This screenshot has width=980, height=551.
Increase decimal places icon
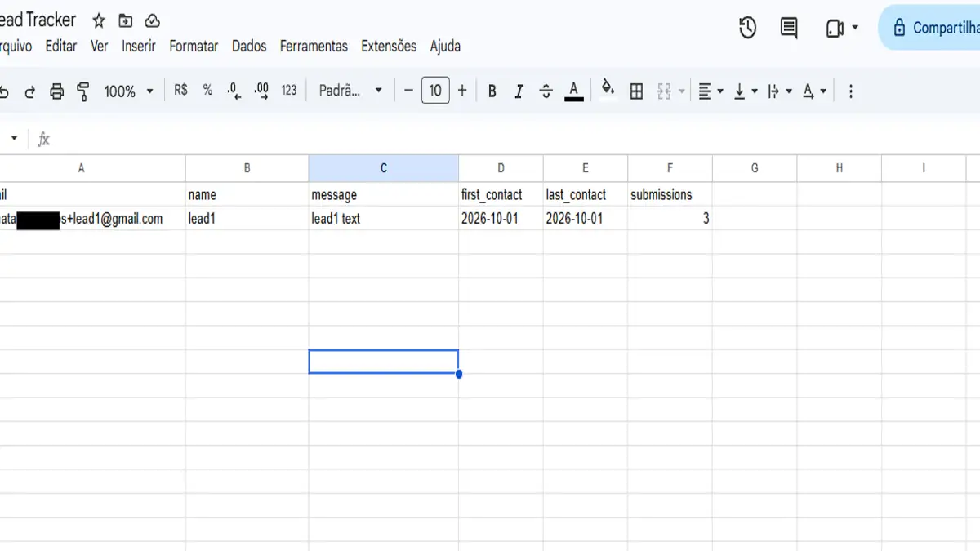point(261,91)
